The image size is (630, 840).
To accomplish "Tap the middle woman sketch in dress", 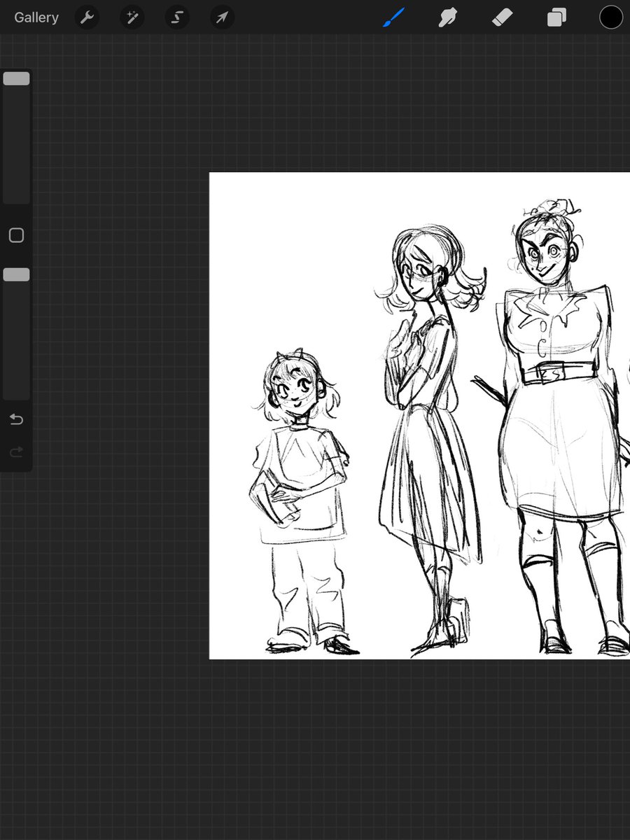I will [430, 441].
